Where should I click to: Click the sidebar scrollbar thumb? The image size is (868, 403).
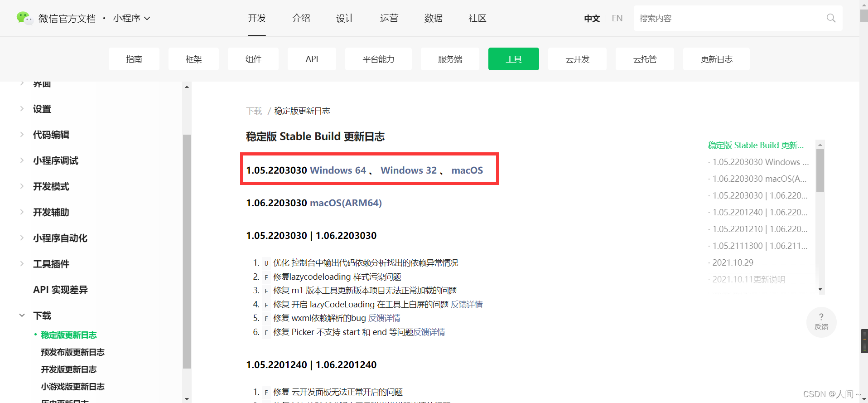(x=187, y=251)
